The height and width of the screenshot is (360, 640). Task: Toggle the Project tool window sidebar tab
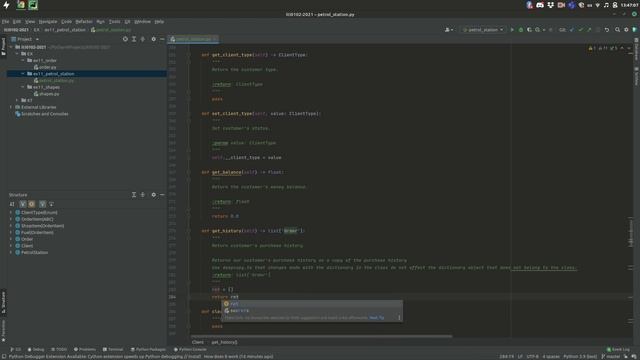pyautogui.click(x=3, y=46)
